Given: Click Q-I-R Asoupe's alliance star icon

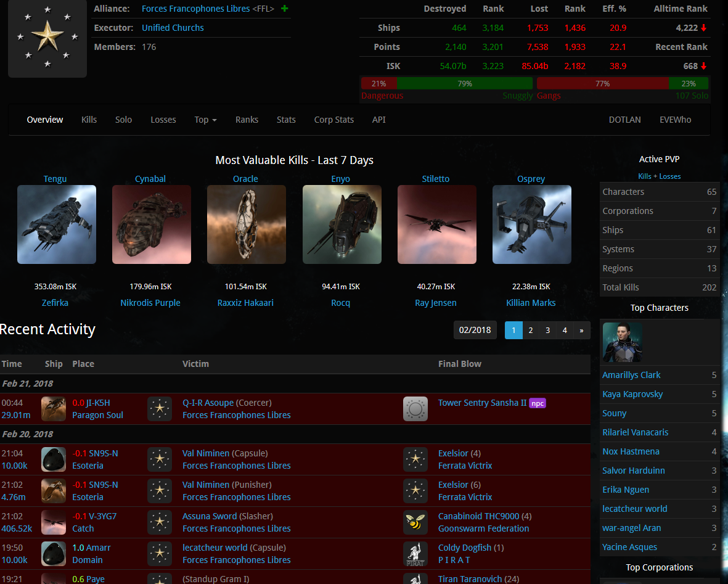Looking at the screenshot, I should coord(160,409).
